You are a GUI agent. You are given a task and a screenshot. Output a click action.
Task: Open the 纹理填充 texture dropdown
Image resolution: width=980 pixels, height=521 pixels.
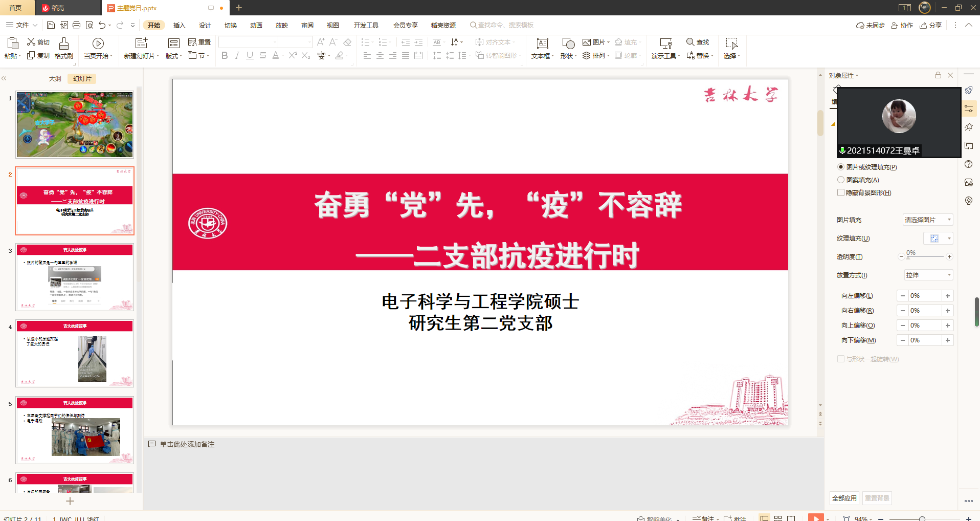coord(938,238)
